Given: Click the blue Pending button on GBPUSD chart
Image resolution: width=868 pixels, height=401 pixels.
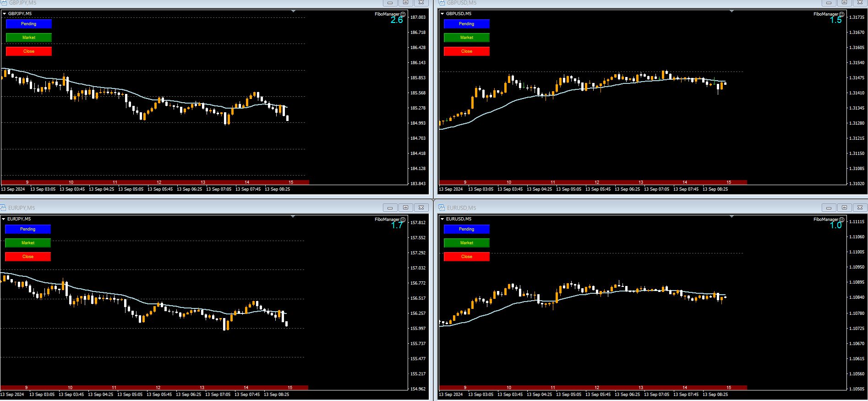Looking at the screenshot, I should (467, 24).
